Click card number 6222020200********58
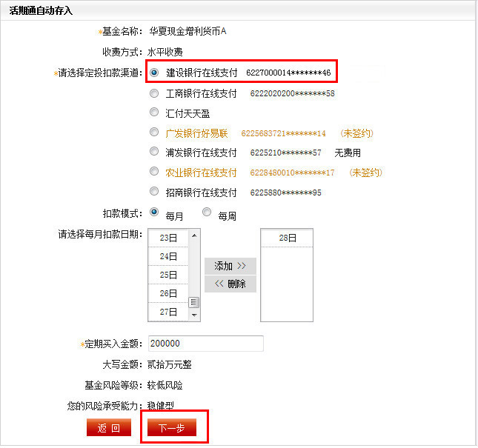Image resolution: width=478 pixels, height=448 pixels. (292, 93)
